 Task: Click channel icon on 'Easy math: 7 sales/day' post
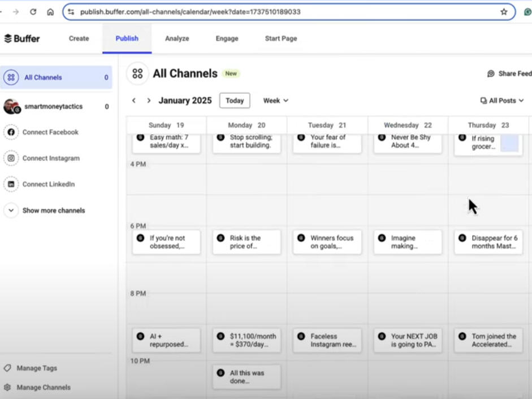(x=140, y=137)
